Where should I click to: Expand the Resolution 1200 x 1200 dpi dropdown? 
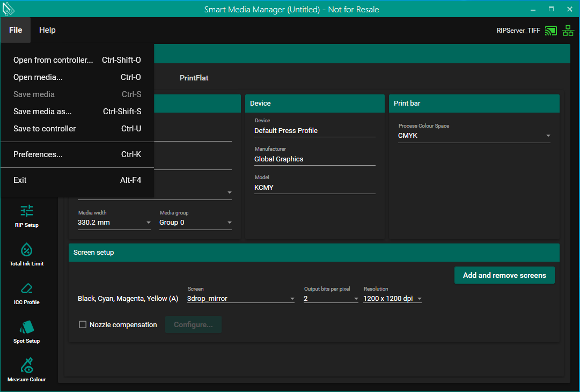tap(392, 299)
